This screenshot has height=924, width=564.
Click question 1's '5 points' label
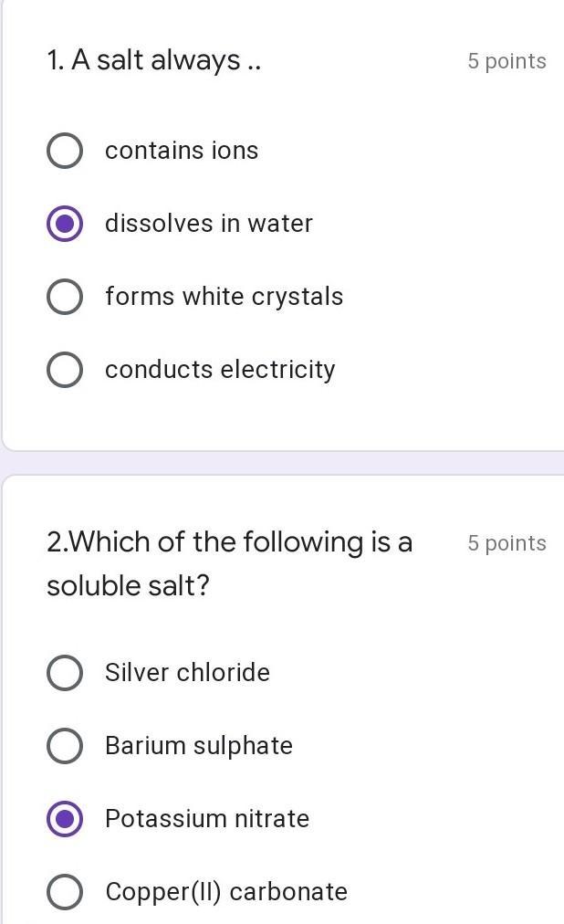click(x=507, y=61)
